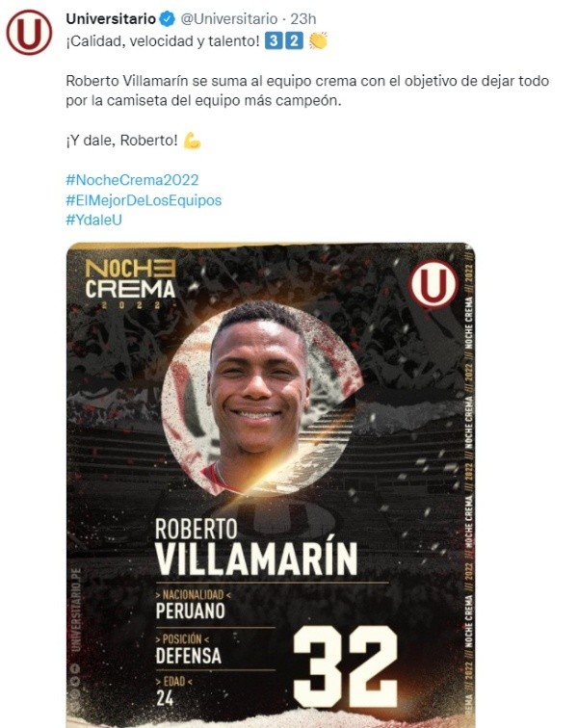Click the clapping hands emoji
Image resolution: width=578 pixels, height=728 pixels.
click(x=318, y=40)
